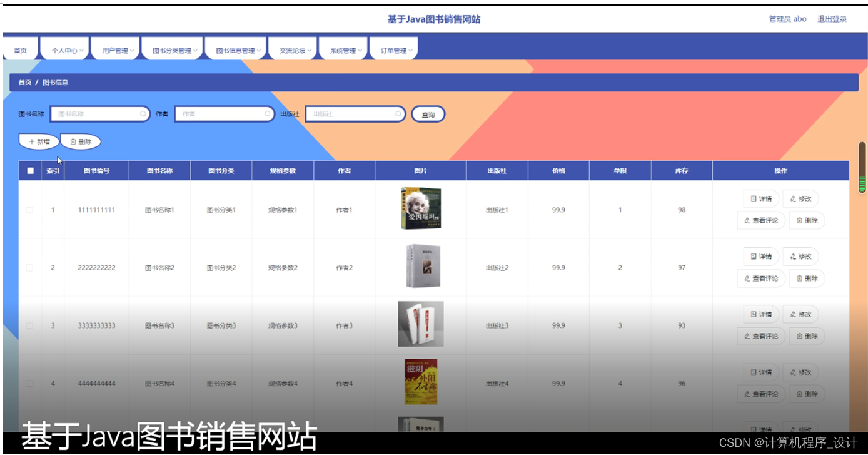The width and height of the screenshot is (868, 455).
Task: Click the book cover thumbnail for 爱因斯坦
Action: click(420, 209)
